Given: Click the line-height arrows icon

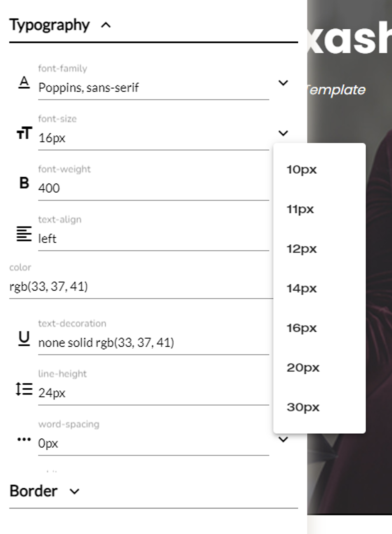Looking at the screenshot, I should (x=24, y=389).
